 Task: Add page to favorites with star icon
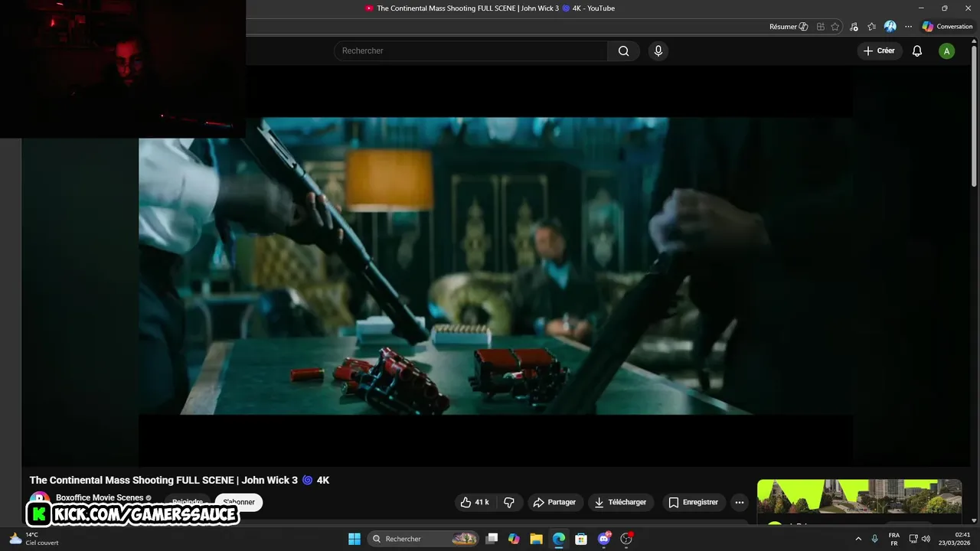835,27
